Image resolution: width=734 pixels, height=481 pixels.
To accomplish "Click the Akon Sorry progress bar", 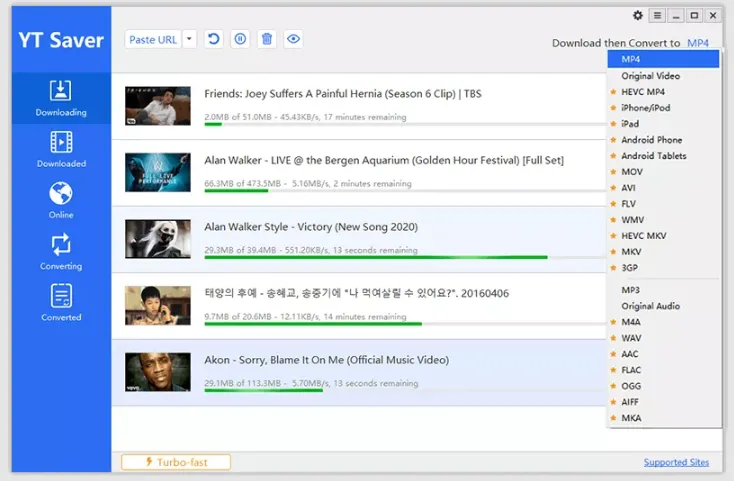I will [x=405, y=390].
